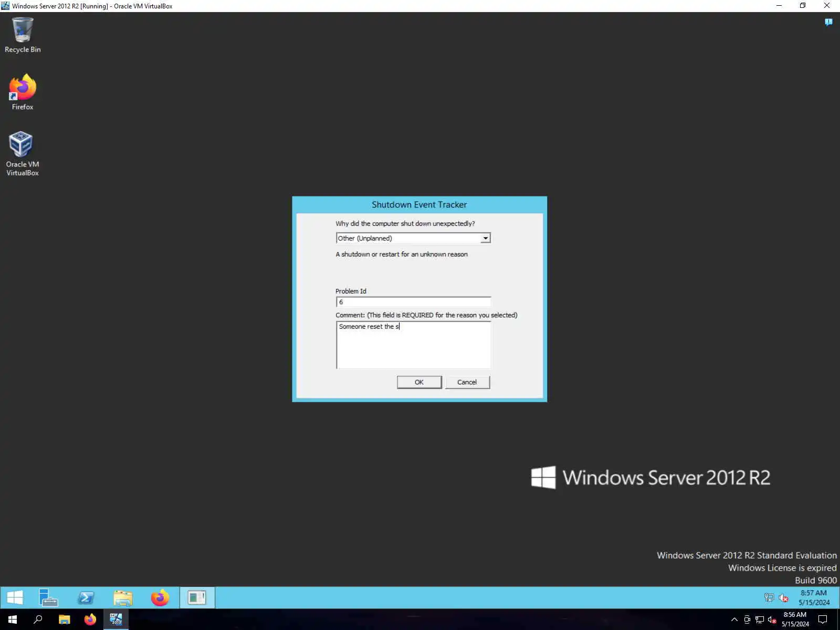
Task: Select the Firefox desktop shortcut icon
Action: tap(23, 92)
